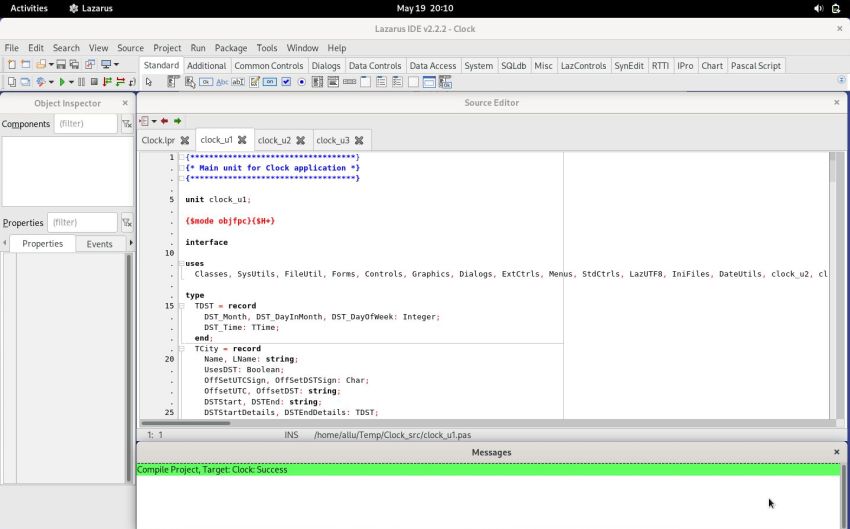
Task: Click the Toggle Form/Unit icon
Action: click(x=89, y=64)
